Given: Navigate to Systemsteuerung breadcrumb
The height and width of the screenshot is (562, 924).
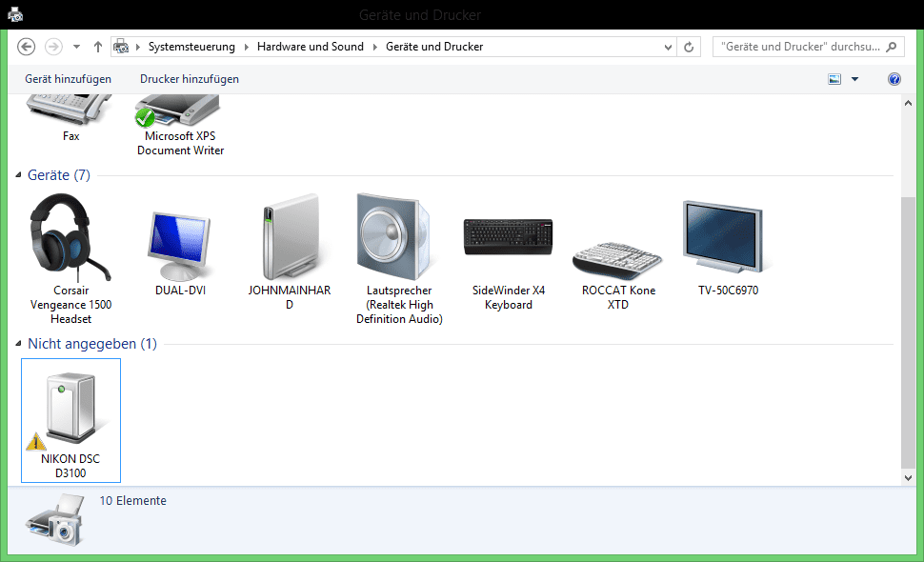Looking at the screenshot, I should pos(191,47).
